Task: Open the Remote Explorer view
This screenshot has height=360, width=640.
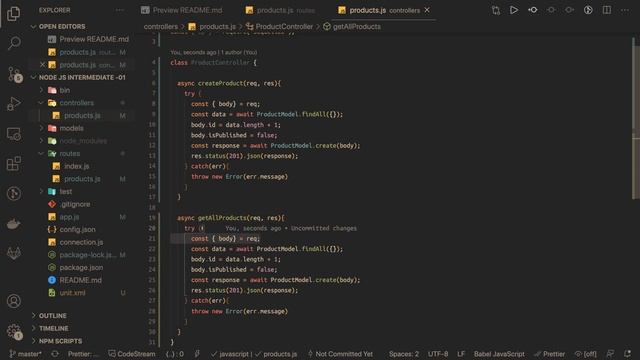Action: pos(14,134)
